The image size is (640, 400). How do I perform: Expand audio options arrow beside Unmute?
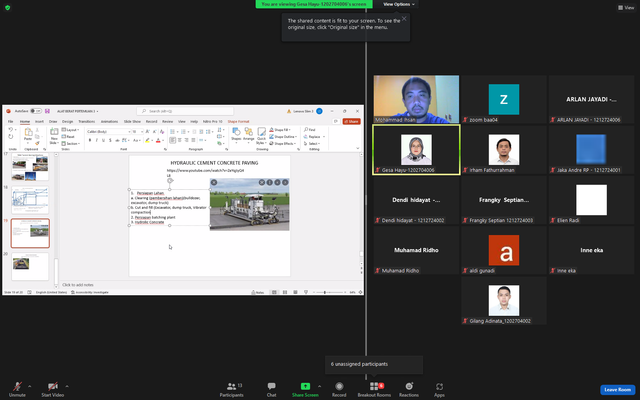point(29,386)
